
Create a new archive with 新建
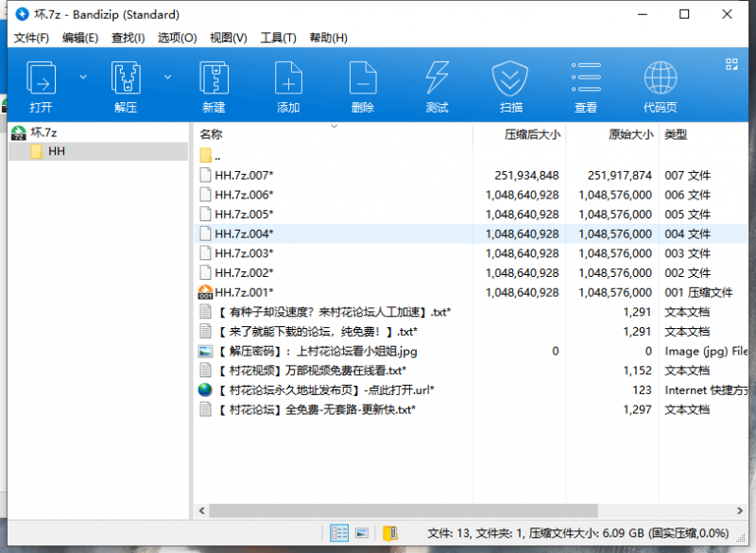214,85
